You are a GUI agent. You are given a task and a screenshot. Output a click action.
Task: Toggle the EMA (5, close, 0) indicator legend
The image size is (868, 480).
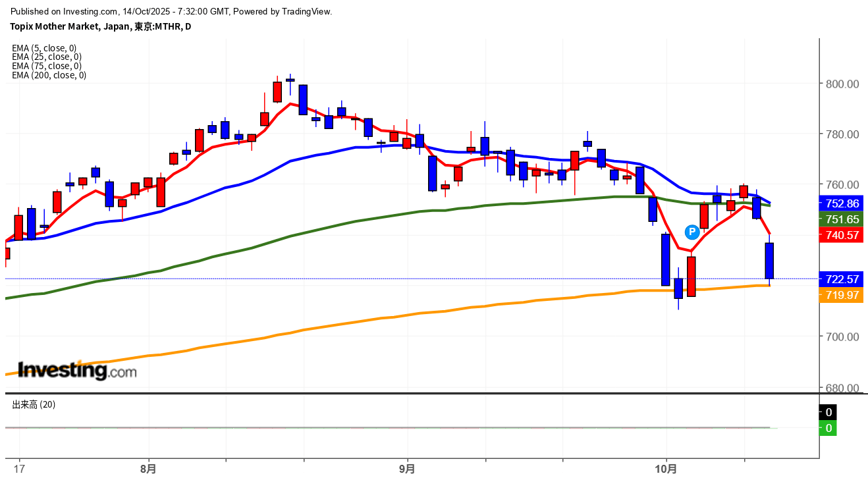coord(44,48)
